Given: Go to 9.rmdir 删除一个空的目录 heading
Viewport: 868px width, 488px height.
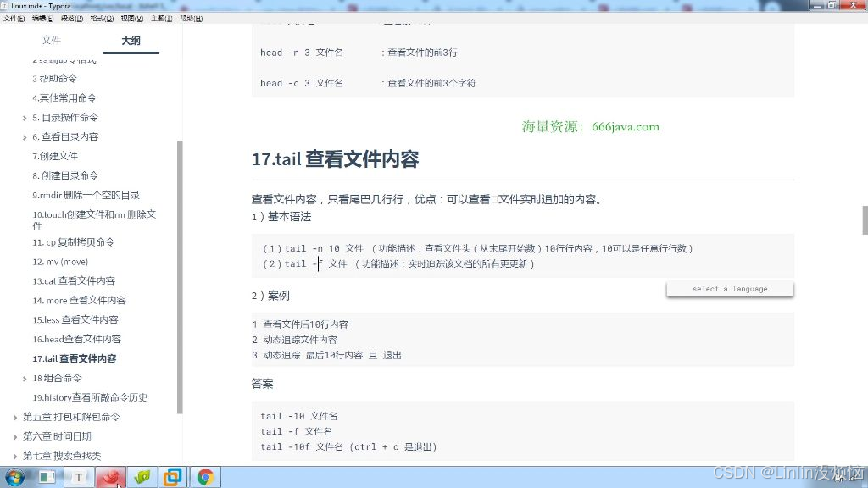Looking at the screenshot, I should pyautogui.click(x=86, y=195).
